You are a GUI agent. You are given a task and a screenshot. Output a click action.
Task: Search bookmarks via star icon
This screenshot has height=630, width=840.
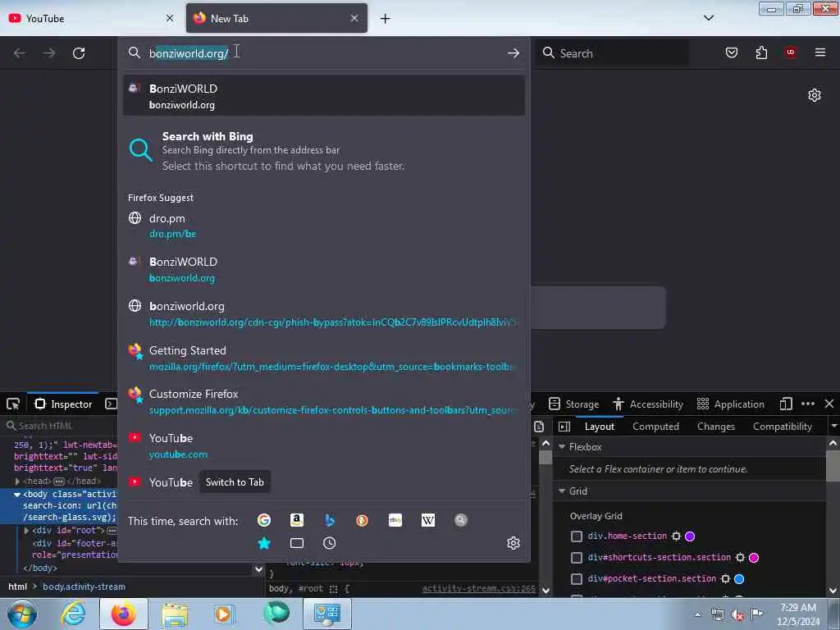264,543
